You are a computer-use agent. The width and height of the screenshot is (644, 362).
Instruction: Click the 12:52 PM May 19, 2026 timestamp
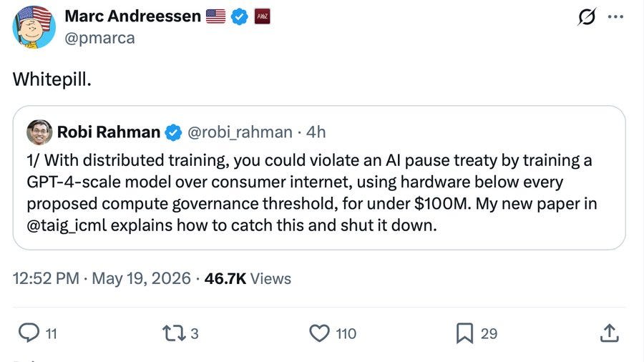[102, 278]
